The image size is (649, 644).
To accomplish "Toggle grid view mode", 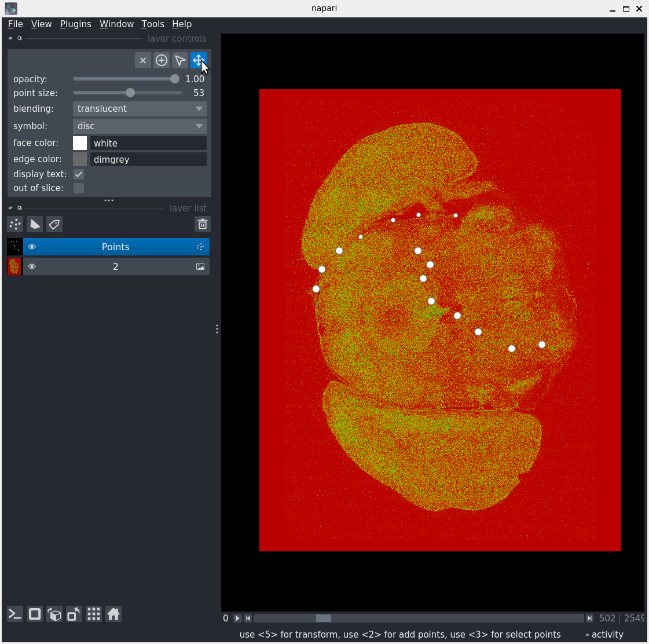I will (94, 614).
